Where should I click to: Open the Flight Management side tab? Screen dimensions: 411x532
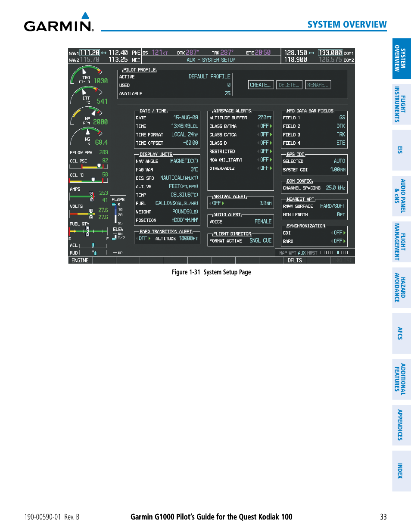point(402,242)
